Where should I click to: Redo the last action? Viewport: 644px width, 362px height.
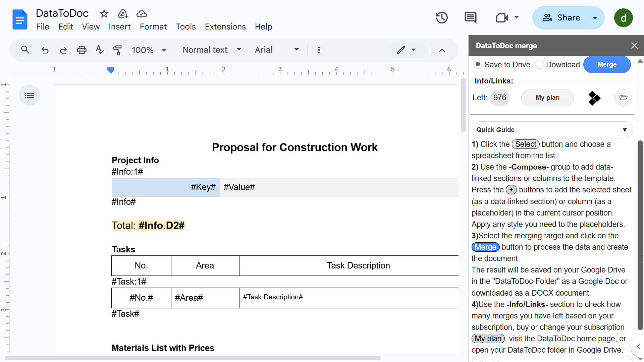63,50
